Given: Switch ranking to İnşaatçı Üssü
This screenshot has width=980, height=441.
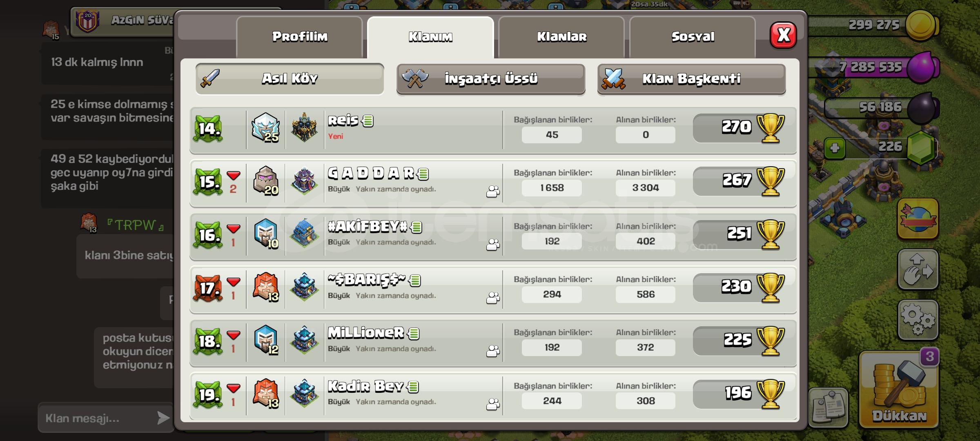Looking at the screenshot, I should tap(490, 78).
